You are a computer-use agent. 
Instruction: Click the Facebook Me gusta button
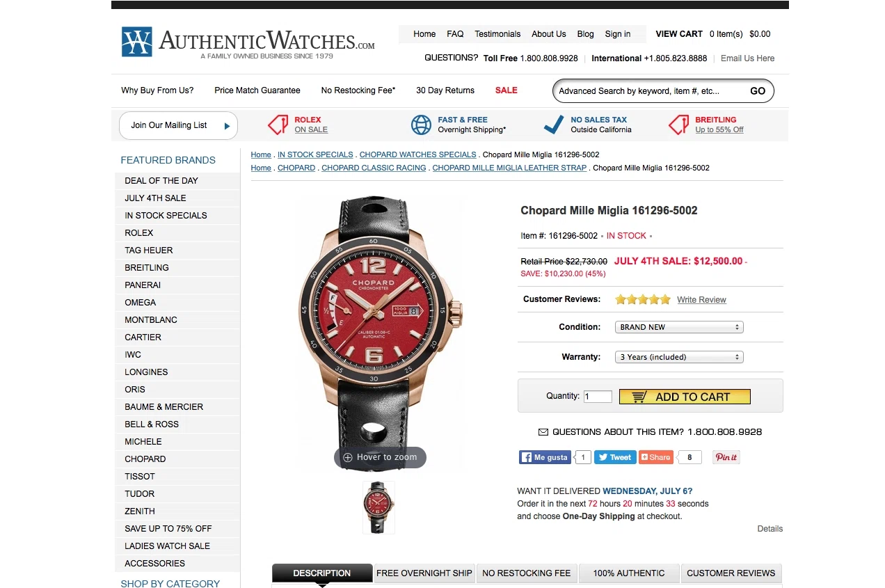[545, 457]
